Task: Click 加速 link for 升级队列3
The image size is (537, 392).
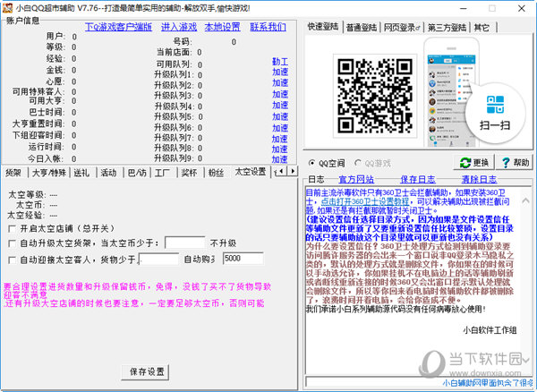Action: click(280, 95)
